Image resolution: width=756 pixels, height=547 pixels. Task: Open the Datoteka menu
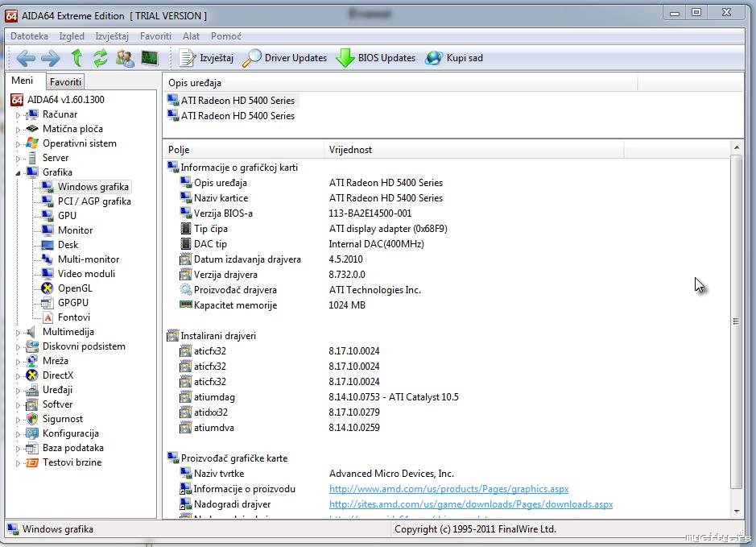pyautogui.click(x=29, y=36)
